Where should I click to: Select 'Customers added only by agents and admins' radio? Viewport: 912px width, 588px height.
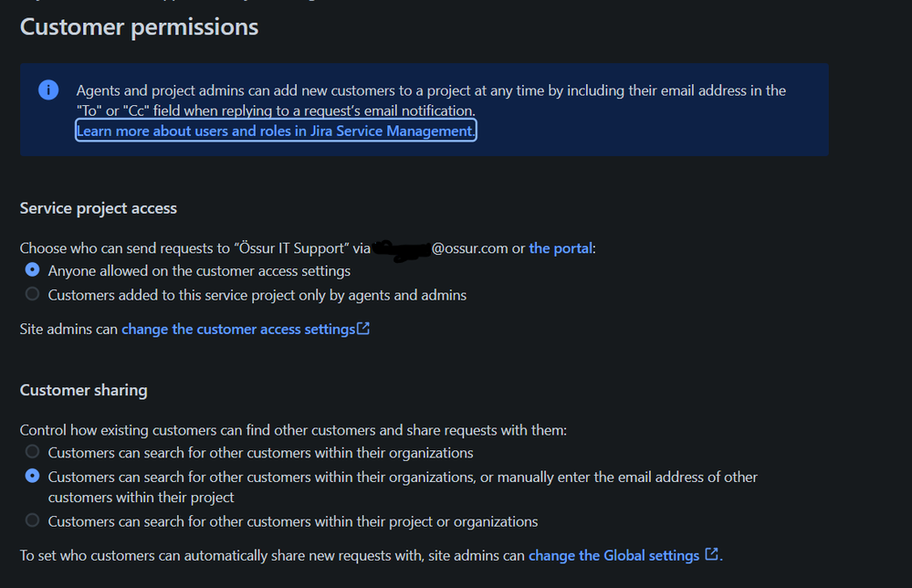pyautogui.click(x=33, y=294)
